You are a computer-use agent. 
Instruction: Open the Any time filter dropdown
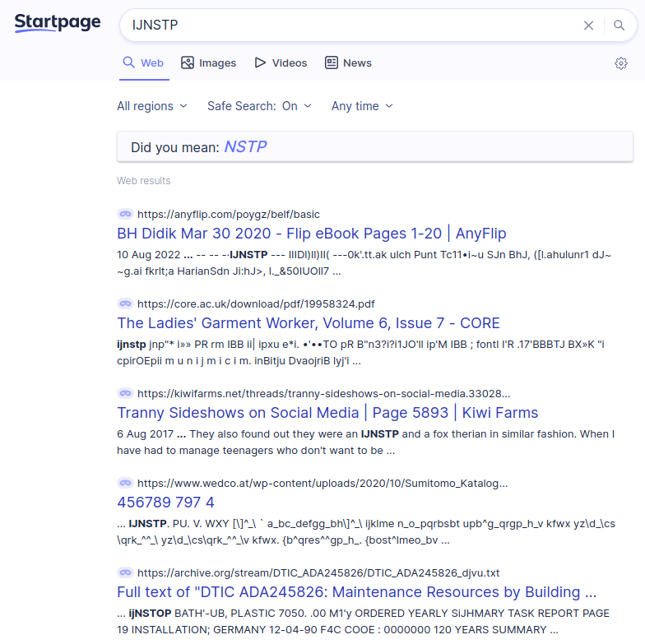click(362, 106)
